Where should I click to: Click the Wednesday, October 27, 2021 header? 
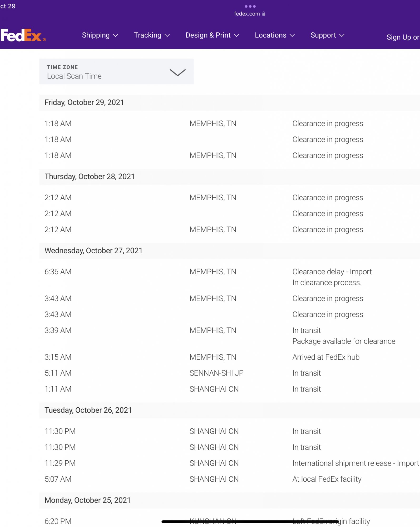[93, 251]
